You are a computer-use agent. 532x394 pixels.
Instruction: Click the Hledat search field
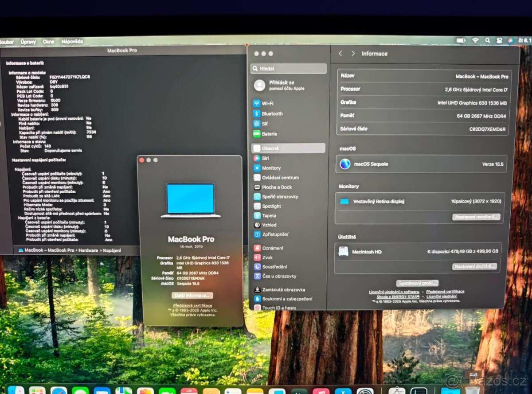[288, 68]
